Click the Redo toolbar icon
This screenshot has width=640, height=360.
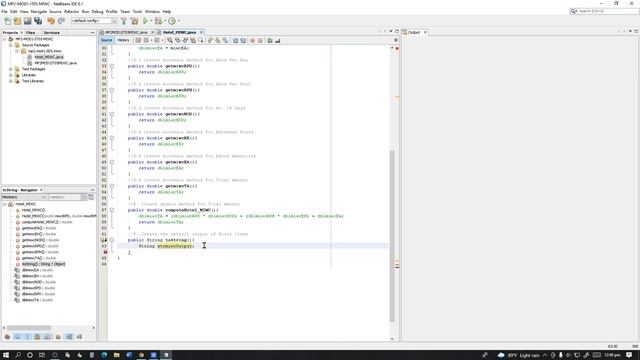[61, 21]
